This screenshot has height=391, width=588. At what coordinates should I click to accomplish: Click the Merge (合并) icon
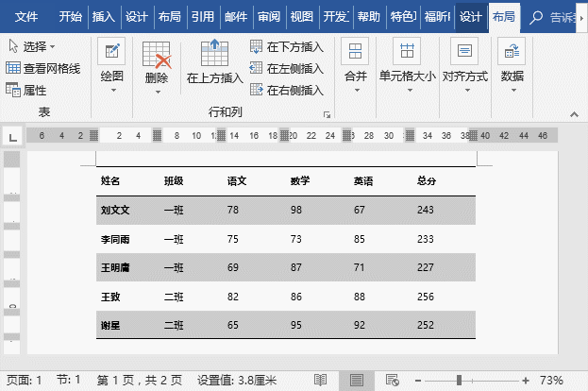point(355,51)
